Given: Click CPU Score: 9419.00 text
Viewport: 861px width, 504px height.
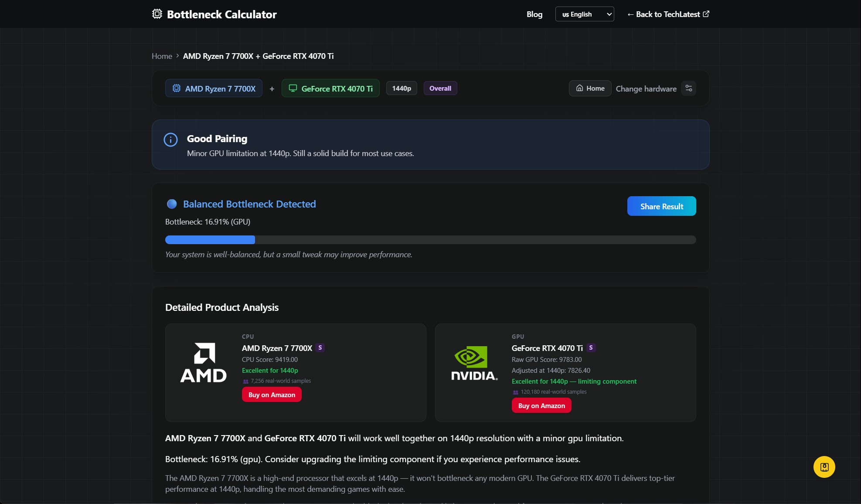Looking at the screenshot, I should click(x=270, y=360).
